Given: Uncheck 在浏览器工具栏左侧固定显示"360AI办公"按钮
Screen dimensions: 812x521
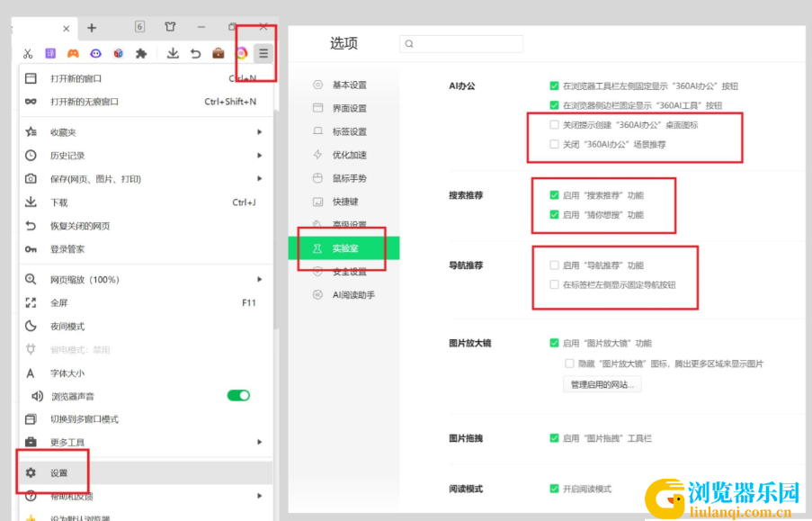Looking at the screenshot, I should [554, 85].
